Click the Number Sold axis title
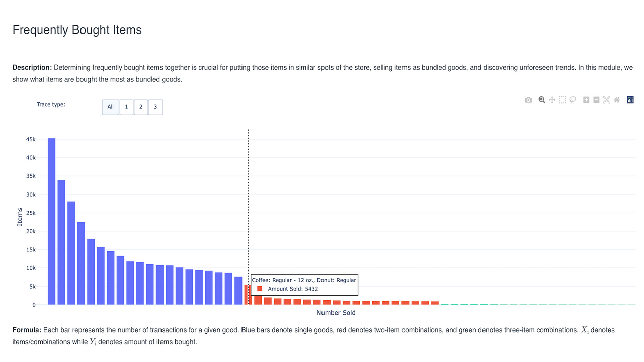 (x=336, y=313)
